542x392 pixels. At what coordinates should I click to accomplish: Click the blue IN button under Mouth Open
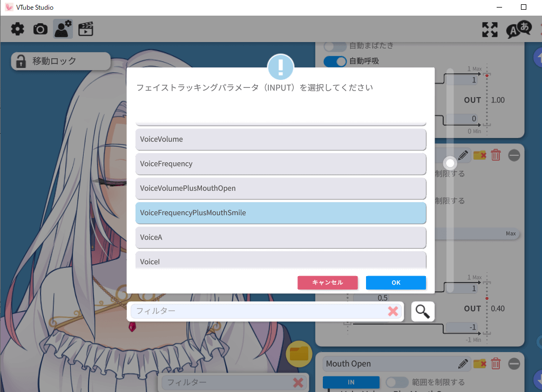tap(351, 382)
